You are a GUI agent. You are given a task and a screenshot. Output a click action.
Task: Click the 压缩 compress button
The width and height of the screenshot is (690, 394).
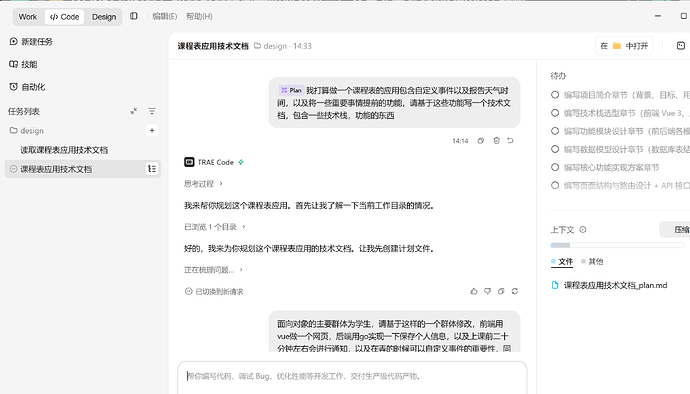point(676,229)
